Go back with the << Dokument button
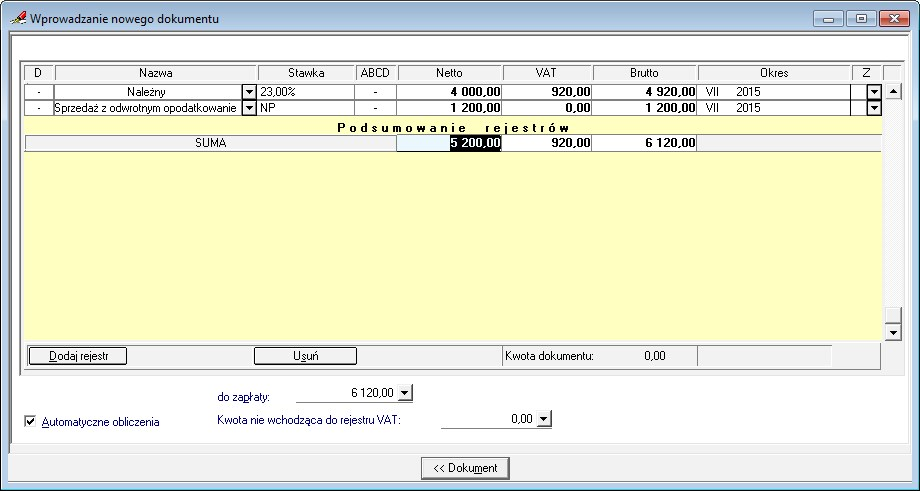920x491 pixels. [466, 468]
